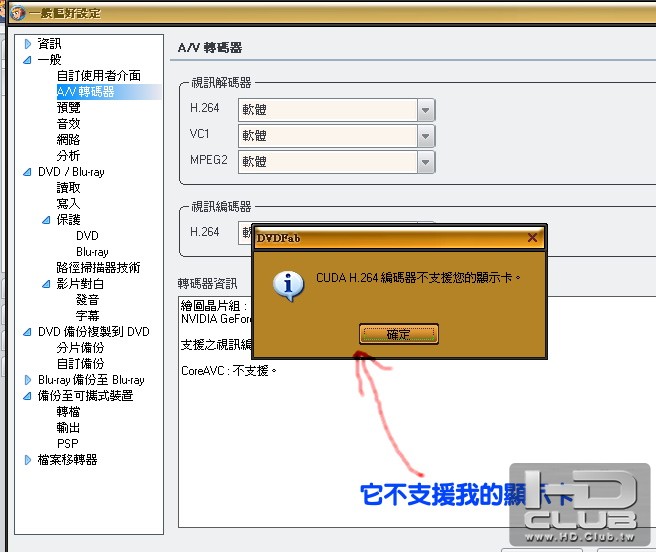This screenshot has height=552, width=656.
Task: Click the CUDA H.264 unsupported message text
Action: [418, 278]
